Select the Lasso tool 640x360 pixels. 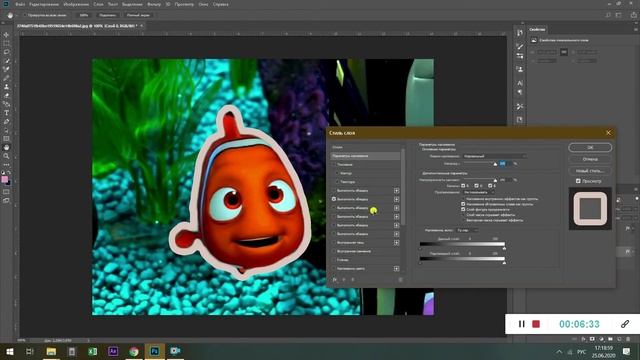7,52
